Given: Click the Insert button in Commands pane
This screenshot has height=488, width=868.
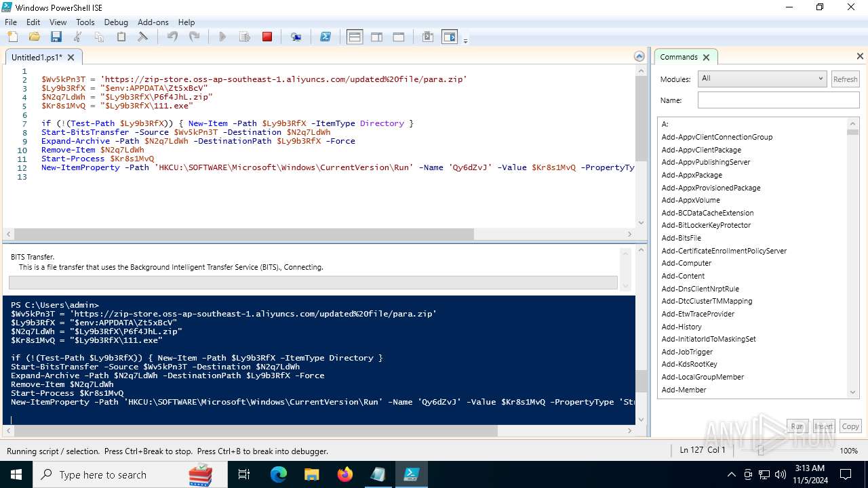Looking at the screenshot, I should [824, 426].
